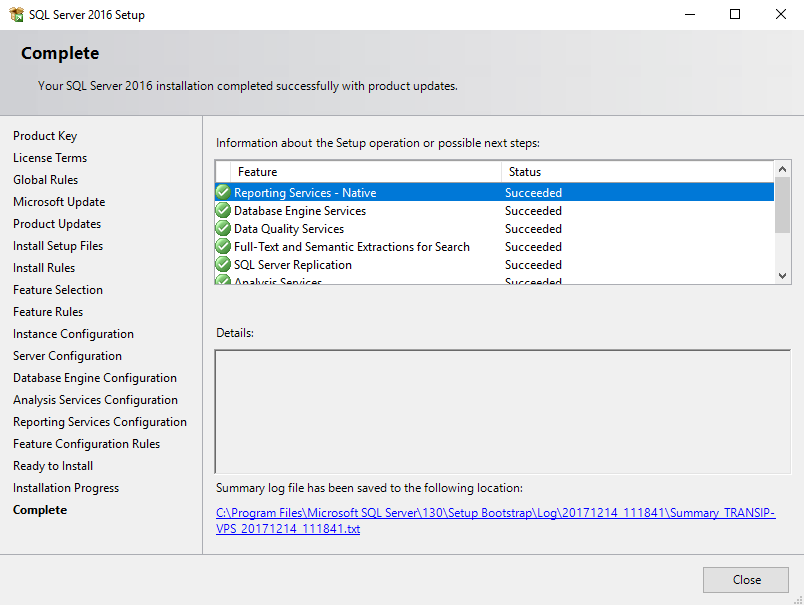Maximize the SQL Server 2016 Setup window
804x605 pixels.
tap(735, 14)
